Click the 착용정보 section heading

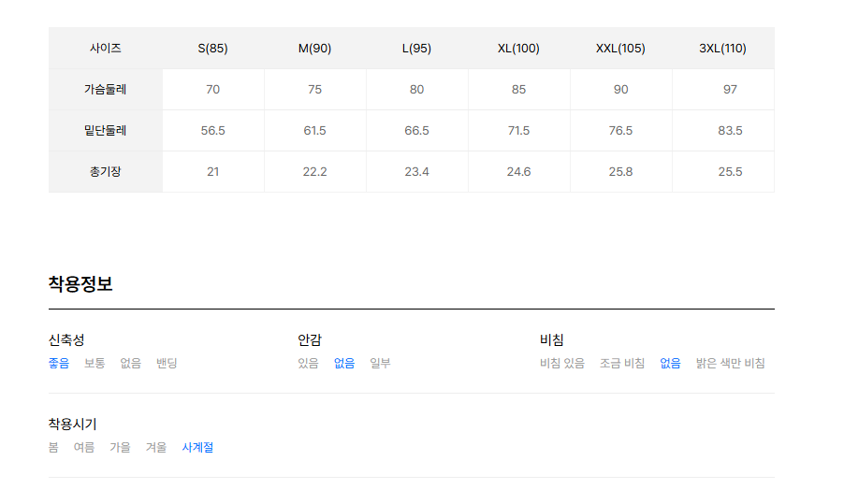click(80, 284)
